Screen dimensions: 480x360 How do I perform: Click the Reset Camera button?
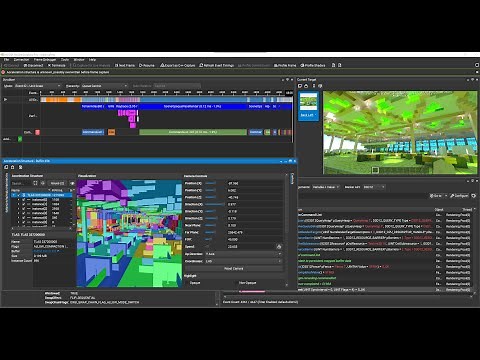pos(233,268)
